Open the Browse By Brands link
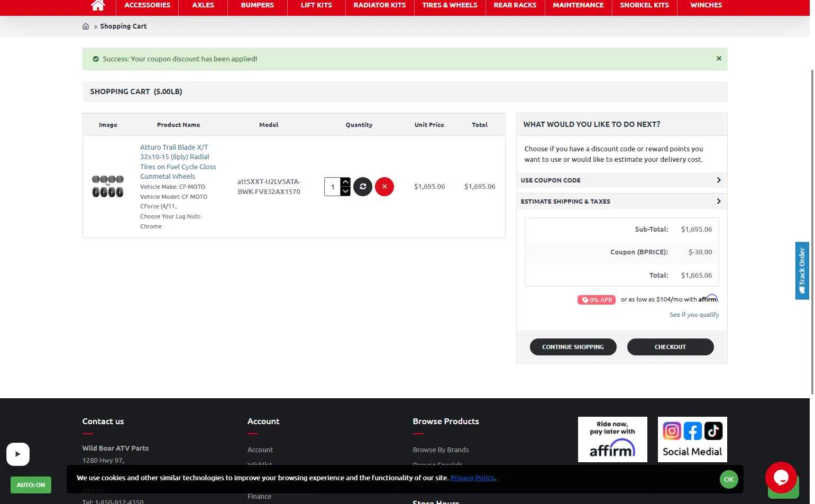The height and width of the screenshot is (504, 815). (x=441, y=450)
